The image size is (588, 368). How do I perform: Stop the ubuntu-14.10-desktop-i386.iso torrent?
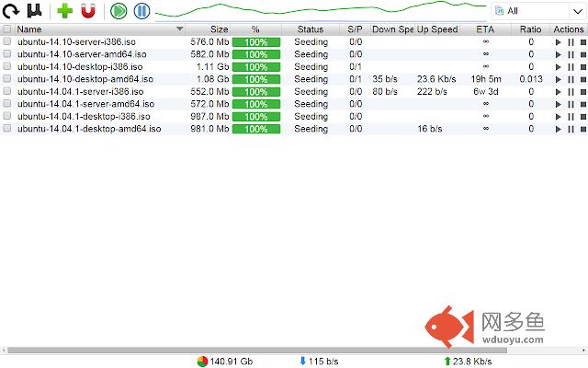click(x=583, y=67)
